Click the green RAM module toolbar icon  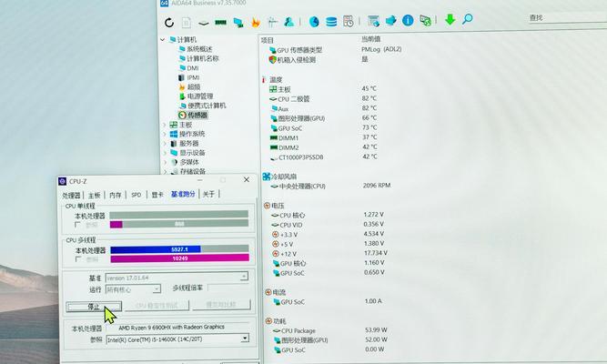pos(220,23)
